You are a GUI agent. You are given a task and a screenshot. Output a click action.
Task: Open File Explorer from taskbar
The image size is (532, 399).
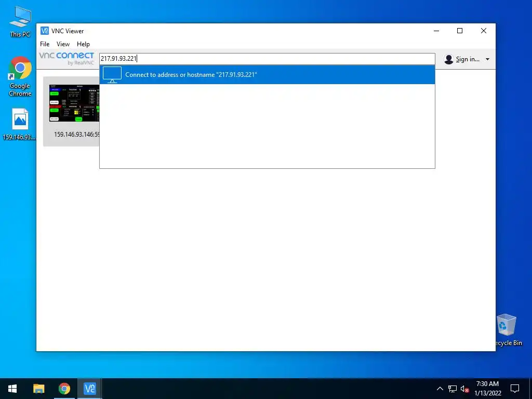coord(38,389)
